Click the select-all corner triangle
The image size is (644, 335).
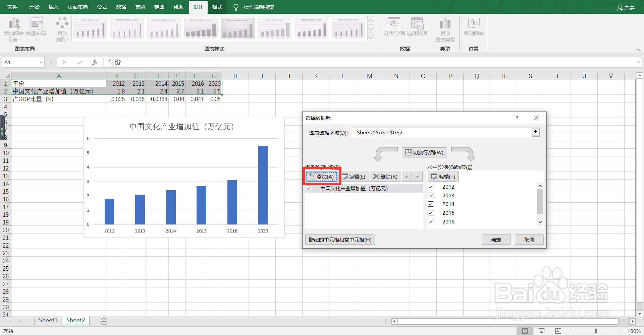7,76
